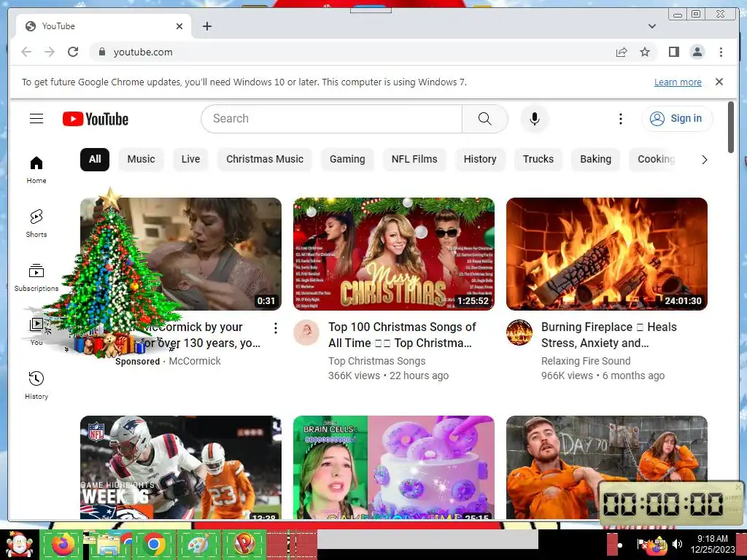This screenshot has height=560, width=747.
Task: Open Firefox from the taskbar
Action: [x=63, y=544]
